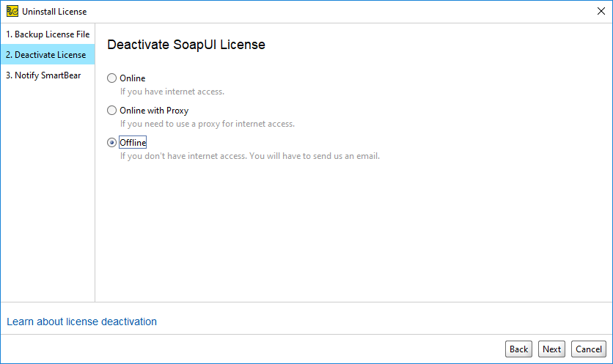
Task: Select the Online radio button
Action: (x=111, y=78)
